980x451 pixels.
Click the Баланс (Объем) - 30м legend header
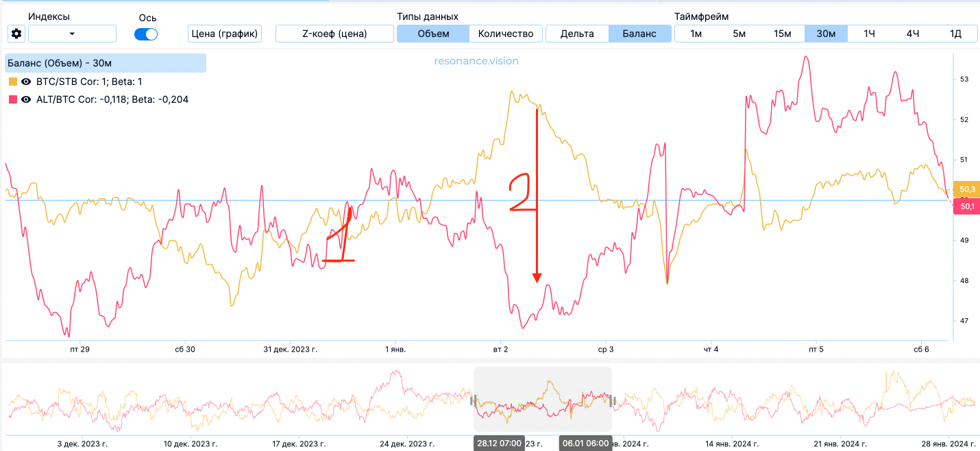(106, 63)
